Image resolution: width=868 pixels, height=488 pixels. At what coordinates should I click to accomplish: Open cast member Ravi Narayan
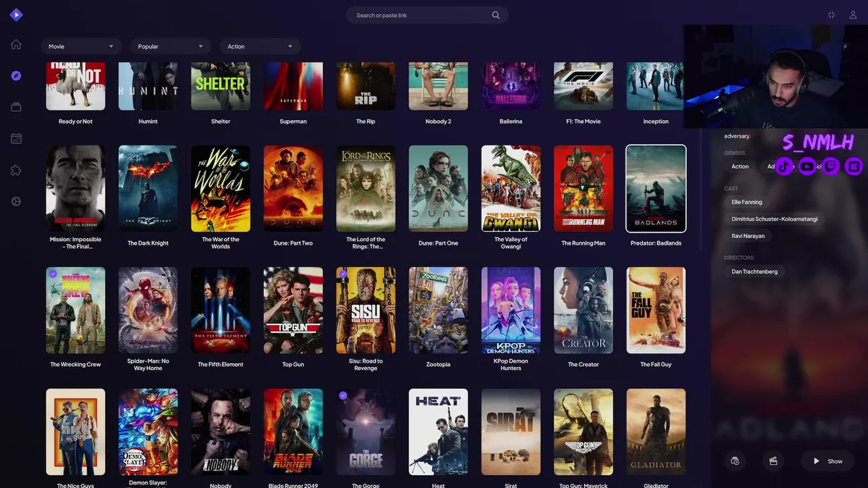[748, 236]
